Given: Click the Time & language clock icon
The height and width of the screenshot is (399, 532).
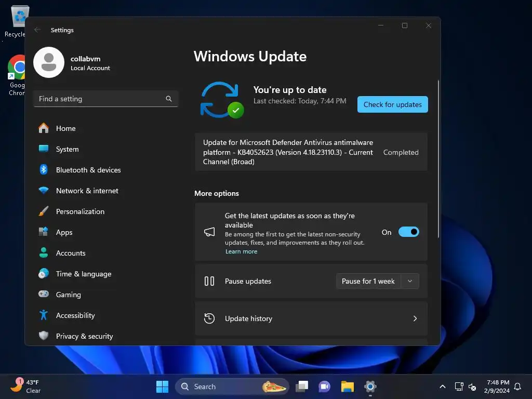Looking at the screenshot, I should pyautogui.click(x=44, y=273).
